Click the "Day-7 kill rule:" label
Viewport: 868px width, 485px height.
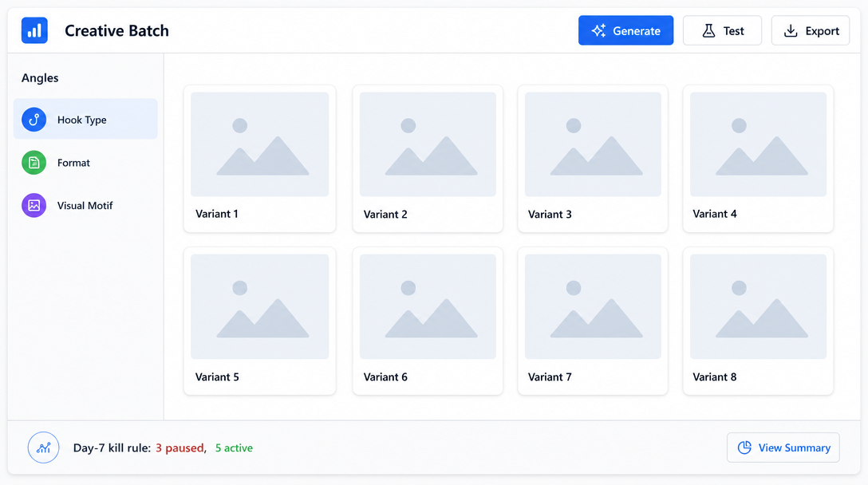point(112,448)
